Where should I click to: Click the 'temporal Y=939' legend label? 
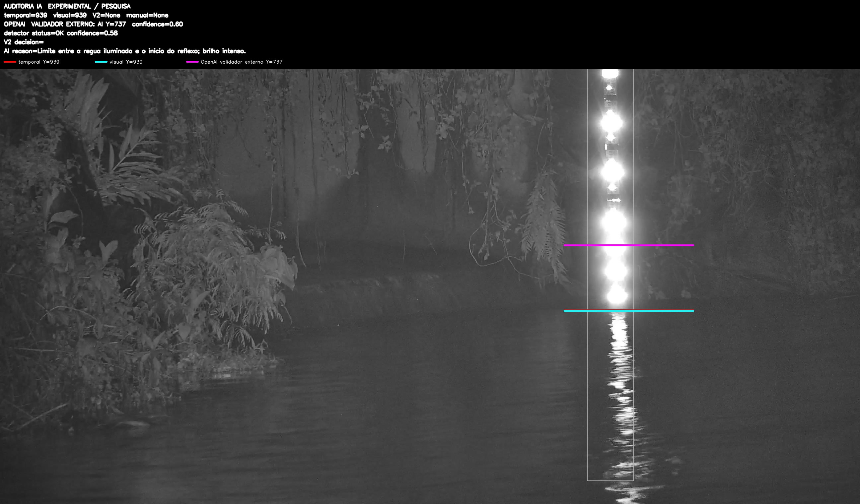tap(39, 62)
